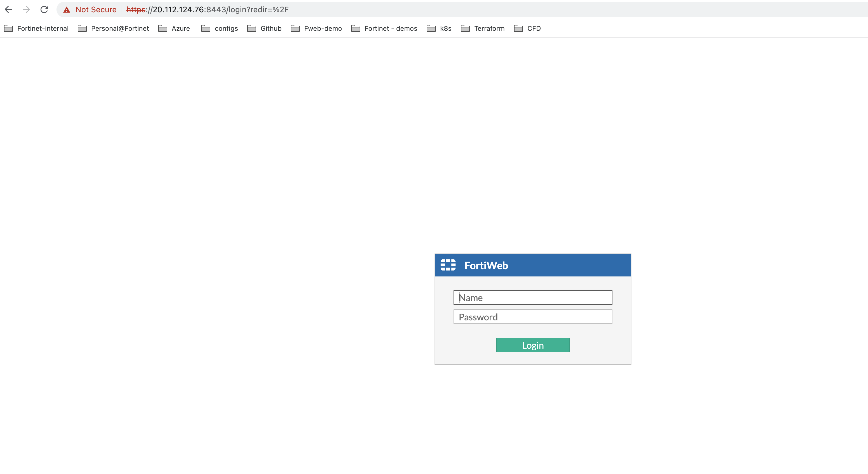Click the Not Secure label in address bar
The height and width of the screenshot is (474, 868).
pos(96,10)
